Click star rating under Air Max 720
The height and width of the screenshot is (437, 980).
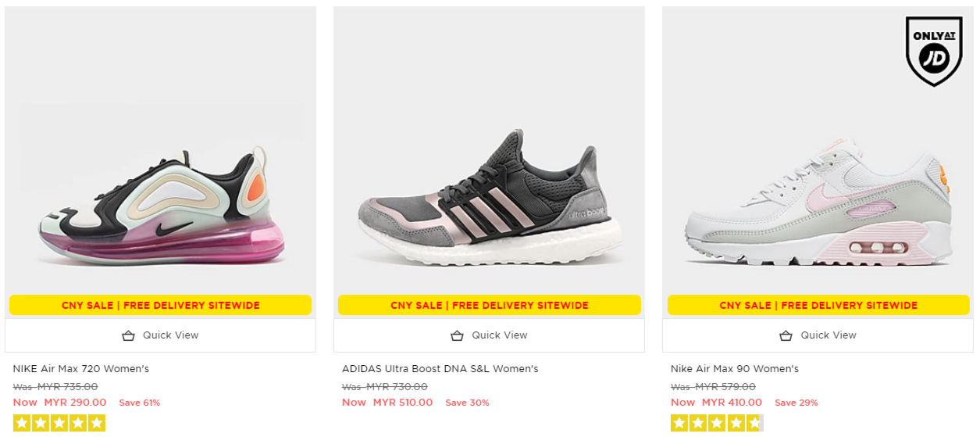tap(59, 424)
